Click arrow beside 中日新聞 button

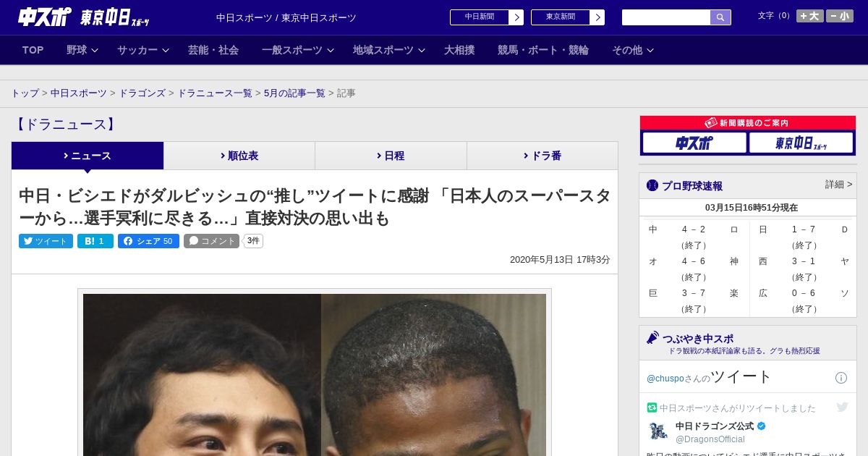(516, 17)
